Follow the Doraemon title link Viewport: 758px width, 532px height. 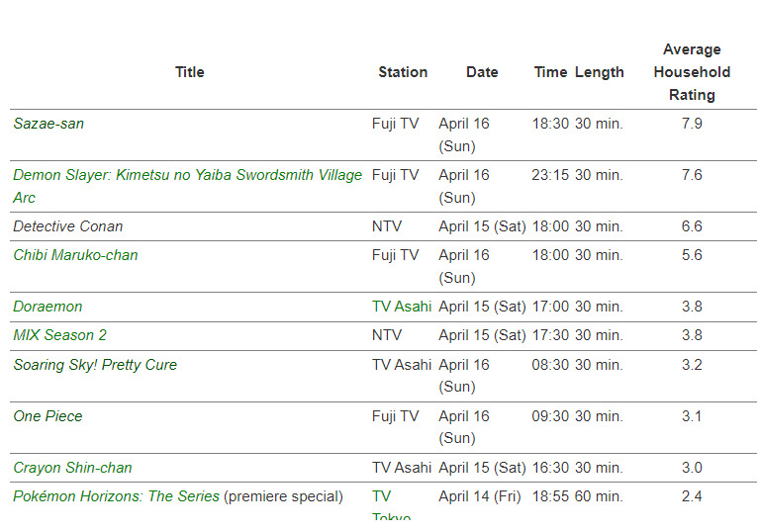pos(47,307)
